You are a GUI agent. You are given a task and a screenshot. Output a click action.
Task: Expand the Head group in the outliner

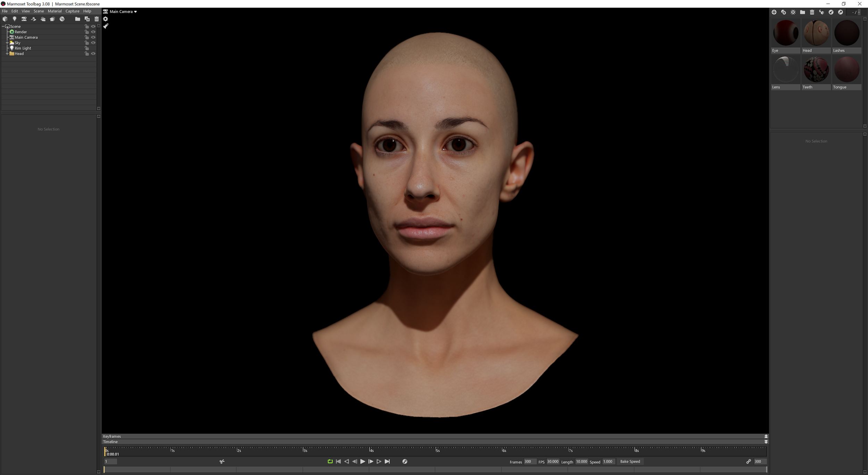(7, 54)
